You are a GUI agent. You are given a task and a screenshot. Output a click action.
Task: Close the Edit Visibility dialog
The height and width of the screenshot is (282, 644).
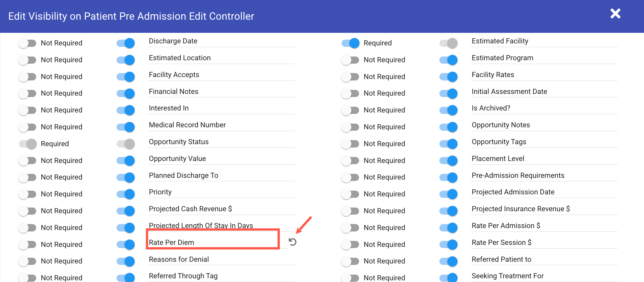615,14
